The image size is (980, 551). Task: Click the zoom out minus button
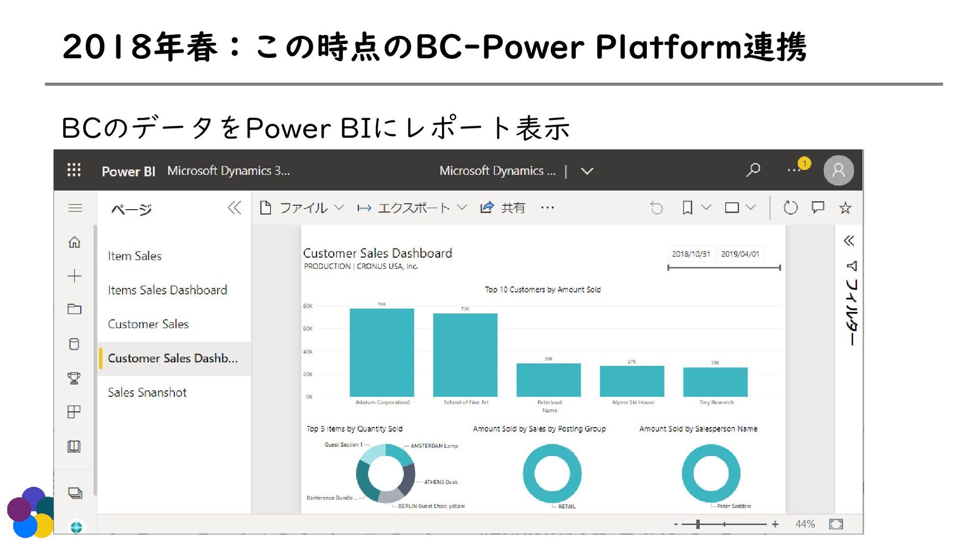676,524
